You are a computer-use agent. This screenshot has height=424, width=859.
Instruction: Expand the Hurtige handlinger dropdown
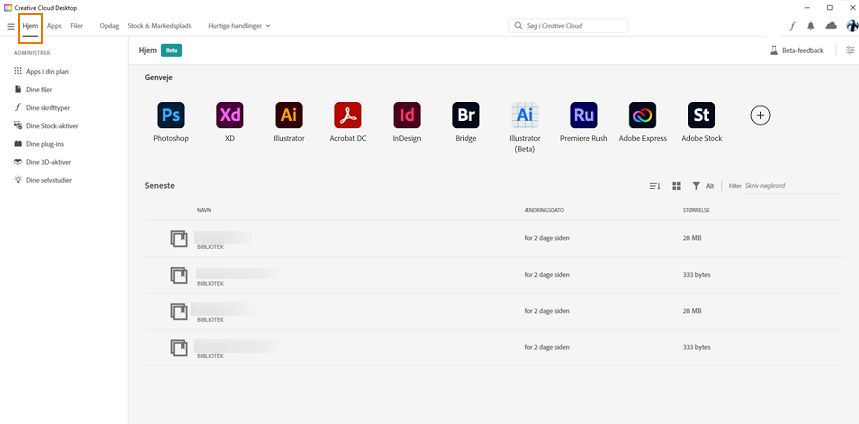(x=239, y=26)
